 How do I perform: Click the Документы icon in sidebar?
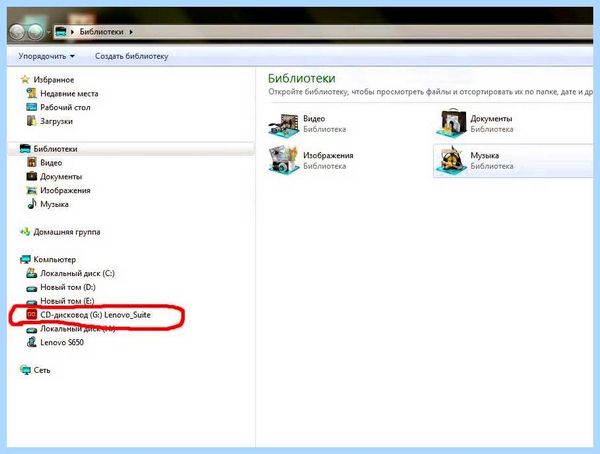(31, 176)
